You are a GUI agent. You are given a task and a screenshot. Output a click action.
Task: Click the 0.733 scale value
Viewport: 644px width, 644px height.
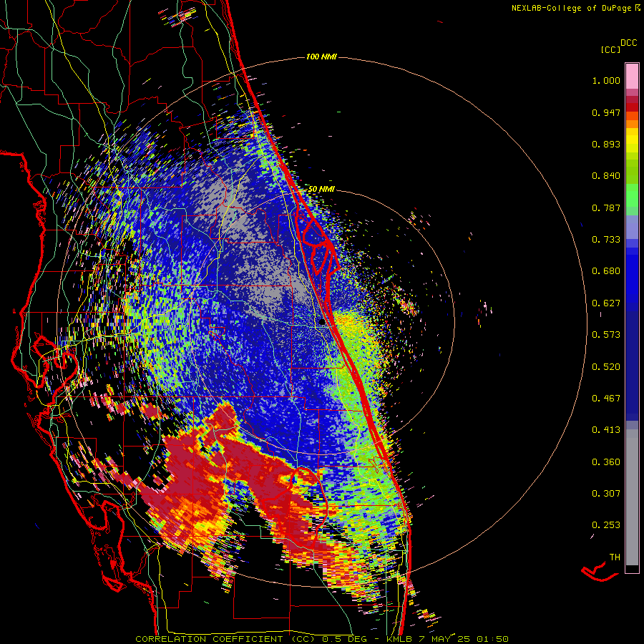[606, 240]
